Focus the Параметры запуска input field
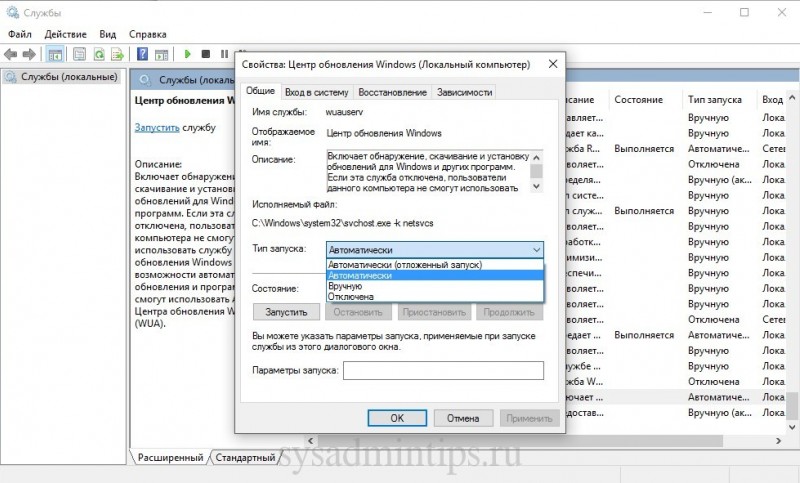 [x=443, y=370]
